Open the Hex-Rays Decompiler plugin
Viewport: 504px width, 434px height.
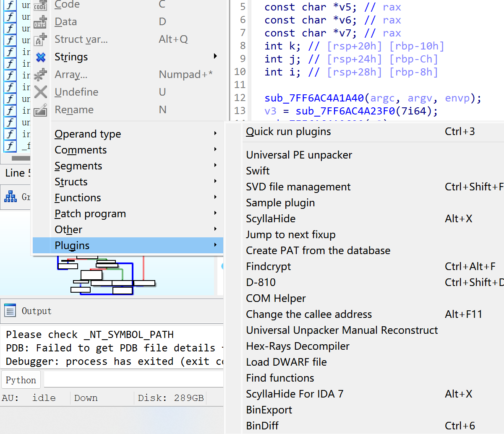click(x=298, y=346)
